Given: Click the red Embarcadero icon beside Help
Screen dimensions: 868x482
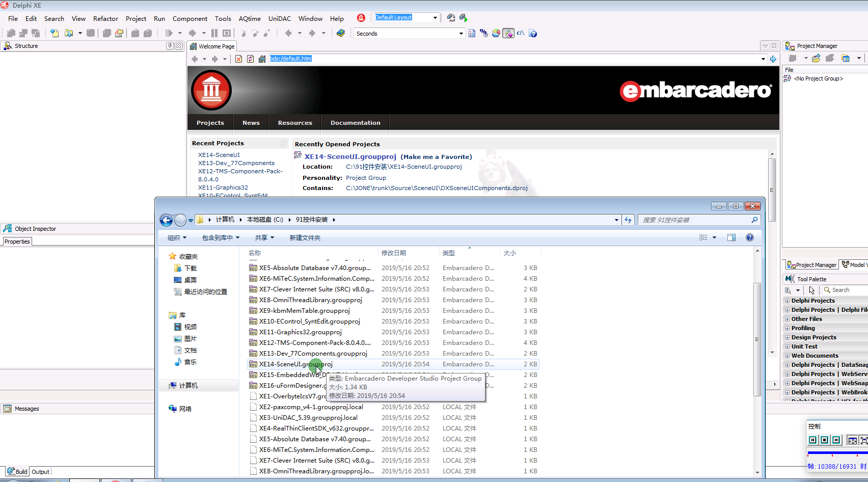Looking at the screenshot, I should click(x=361, y=18).
